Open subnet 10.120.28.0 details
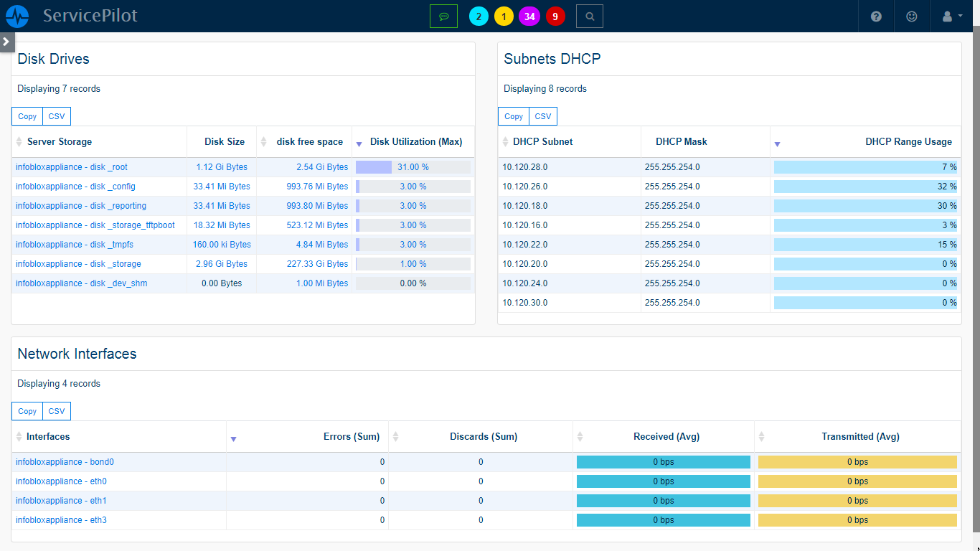 (524, 166)
